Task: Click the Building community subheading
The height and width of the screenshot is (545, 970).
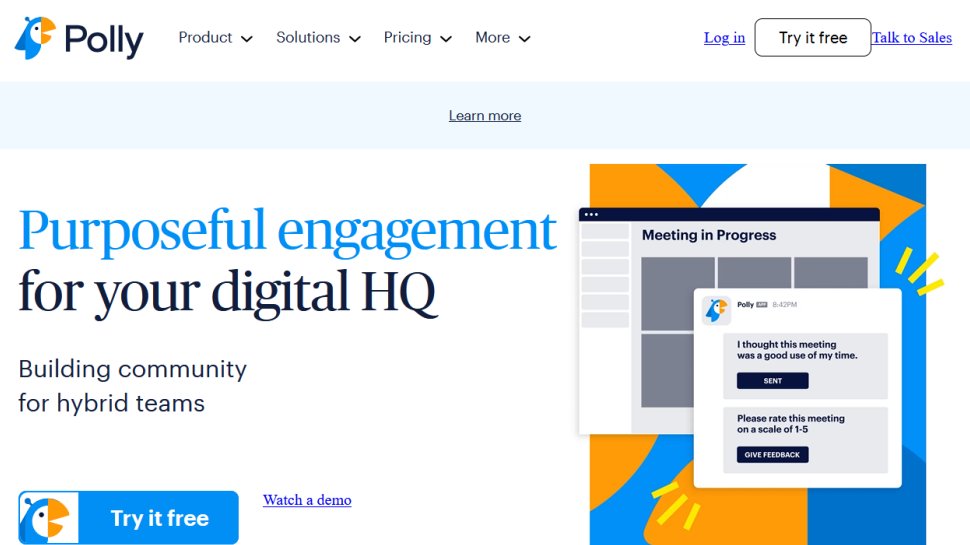Action: tap(132, 386)
